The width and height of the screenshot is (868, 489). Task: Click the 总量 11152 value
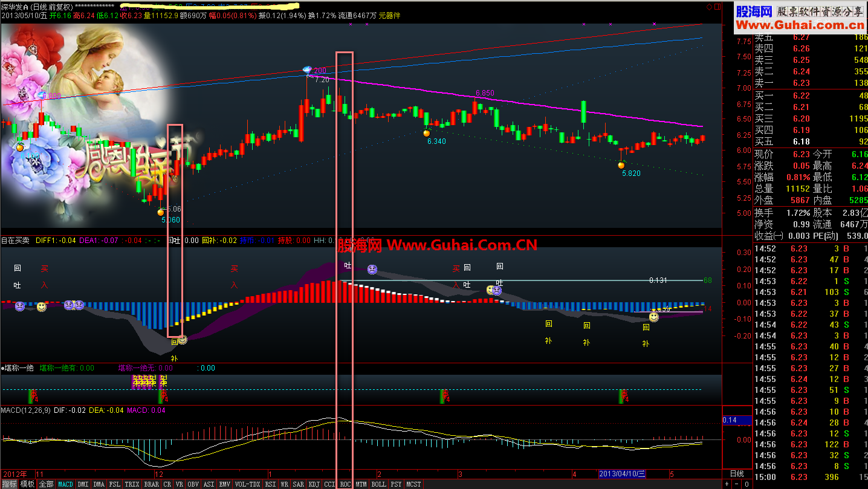798,189
